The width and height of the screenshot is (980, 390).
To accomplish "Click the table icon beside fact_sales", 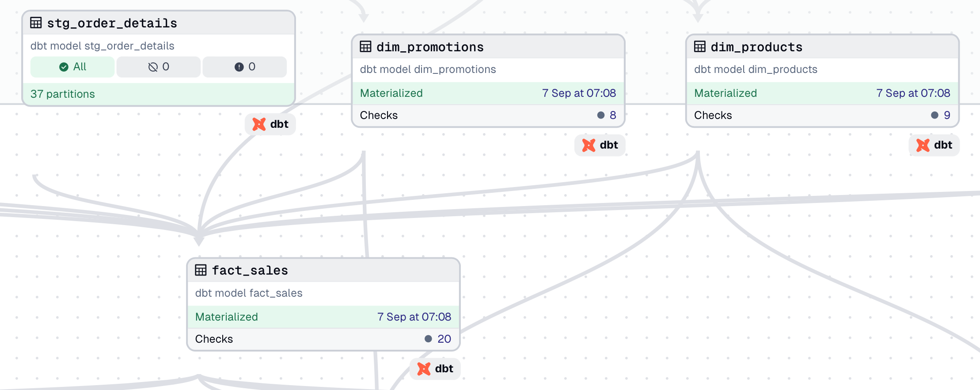I will point(201,270).
